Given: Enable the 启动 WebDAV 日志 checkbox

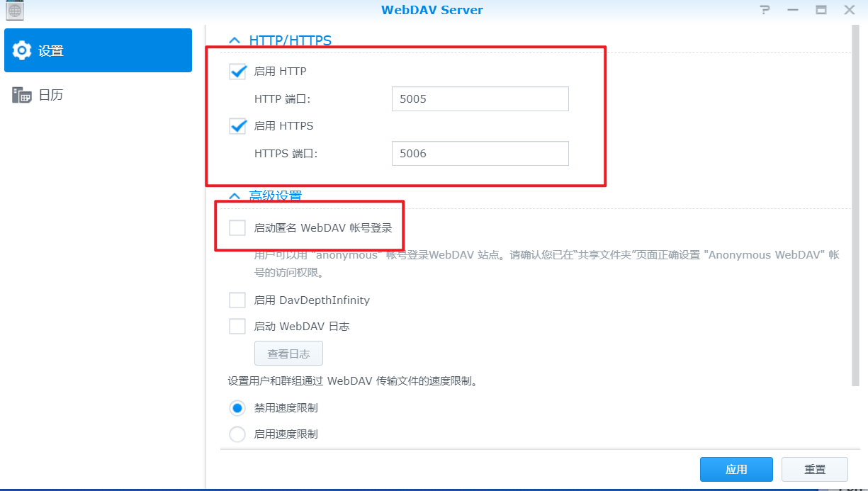Looking at the screenshot, I should (237, 327).
